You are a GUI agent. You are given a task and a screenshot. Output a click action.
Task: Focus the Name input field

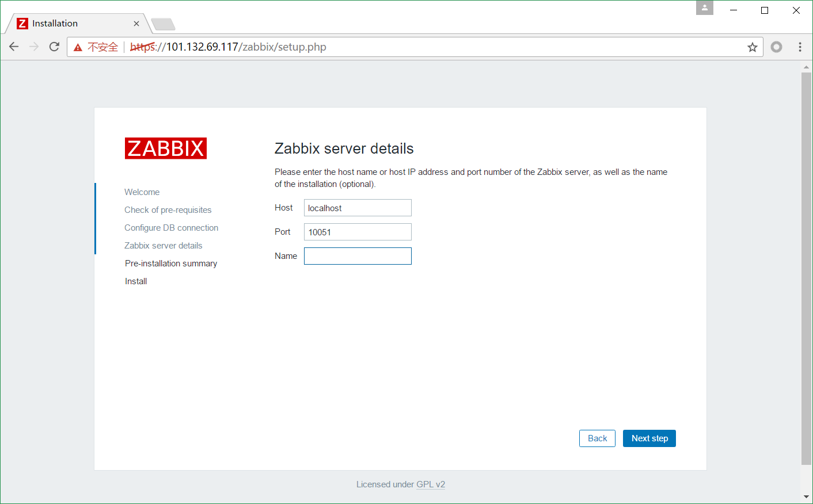(x=358, y=256)
